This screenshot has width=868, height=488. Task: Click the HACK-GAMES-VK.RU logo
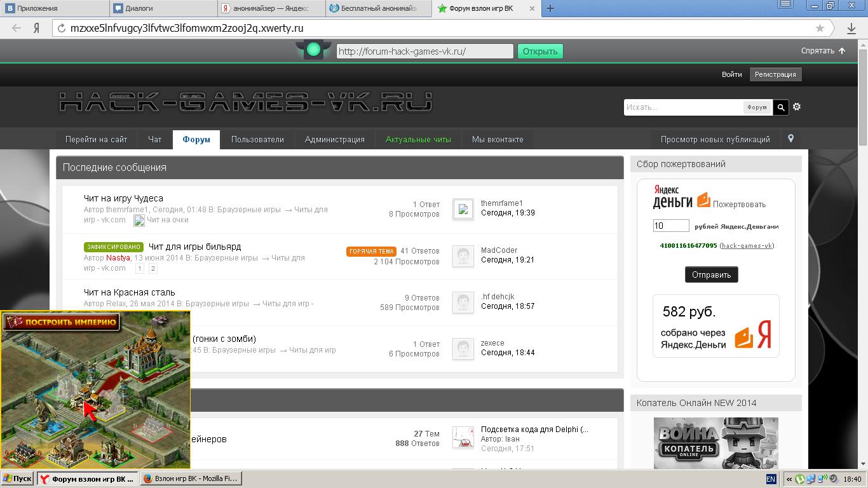pos(246,102)
